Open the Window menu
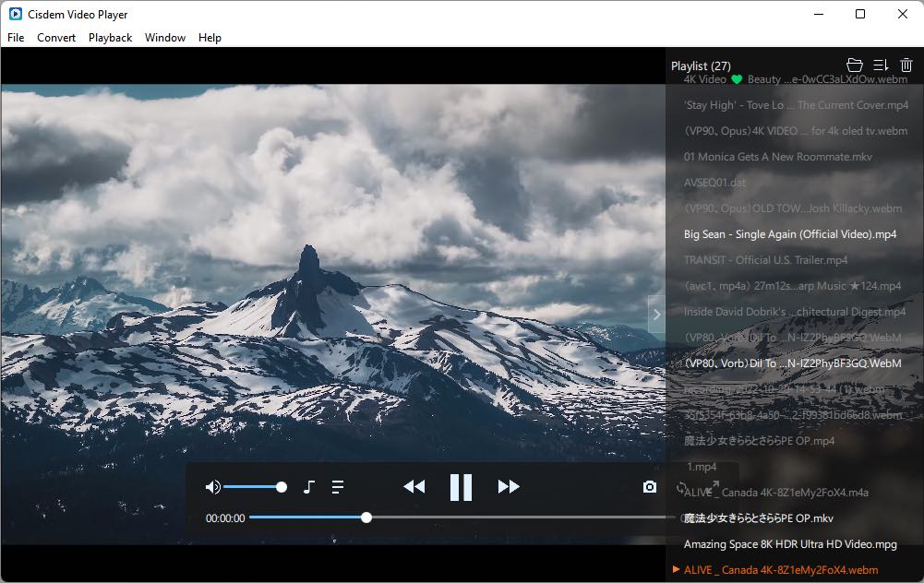The width and height of the screenshot is (924, 583). coord(165,38)
